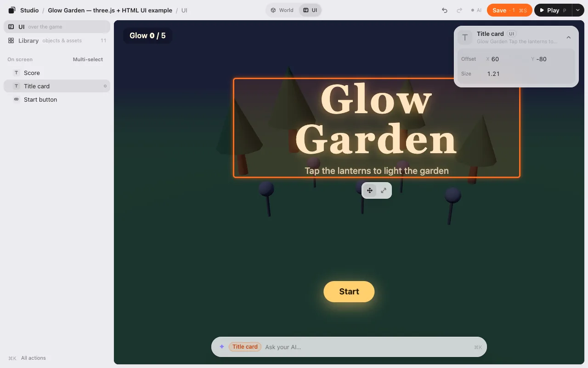Select the resize arrow tool below title card
Image resolution: width=588 pixels, height=368 pixels.
pyautogui.click(x=384, y=190)
